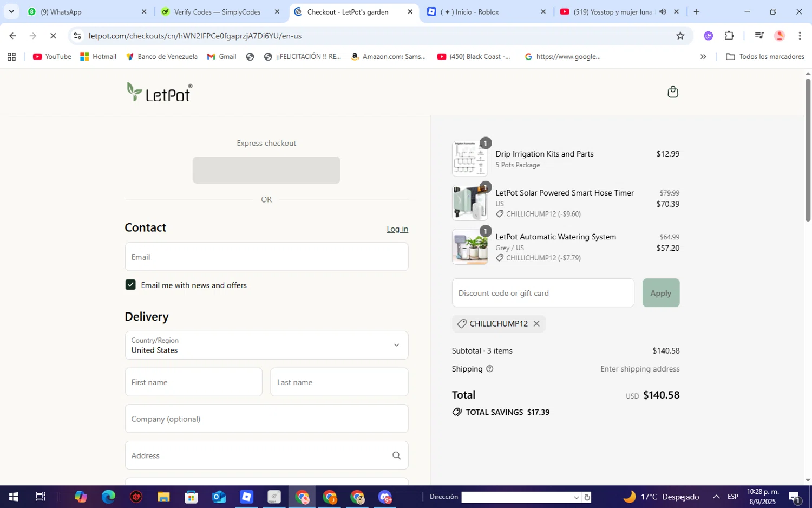Image resolution: width=812 pixels, height=508 pixels.
Task: Open the Amazon.com bookmark
Action: click(x=389, y=56)
